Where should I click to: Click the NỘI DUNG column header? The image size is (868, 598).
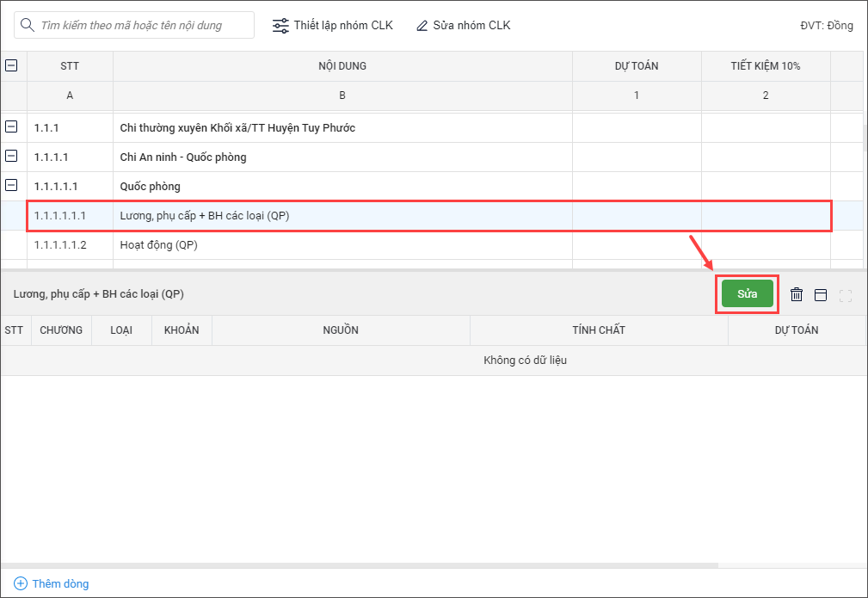(342, 66)
